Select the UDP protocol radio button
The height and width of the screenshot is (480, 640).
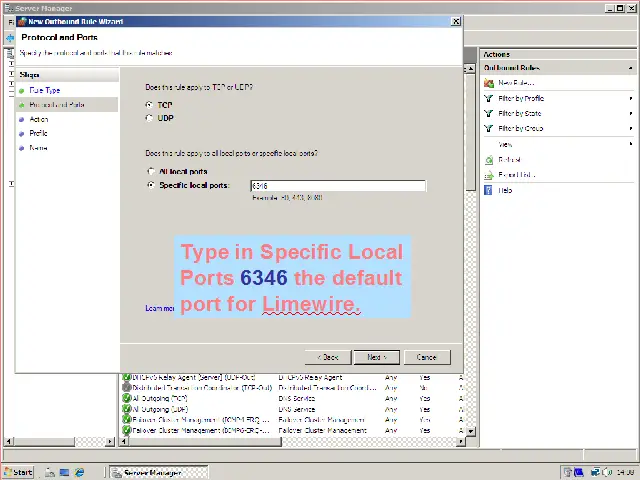149,118
